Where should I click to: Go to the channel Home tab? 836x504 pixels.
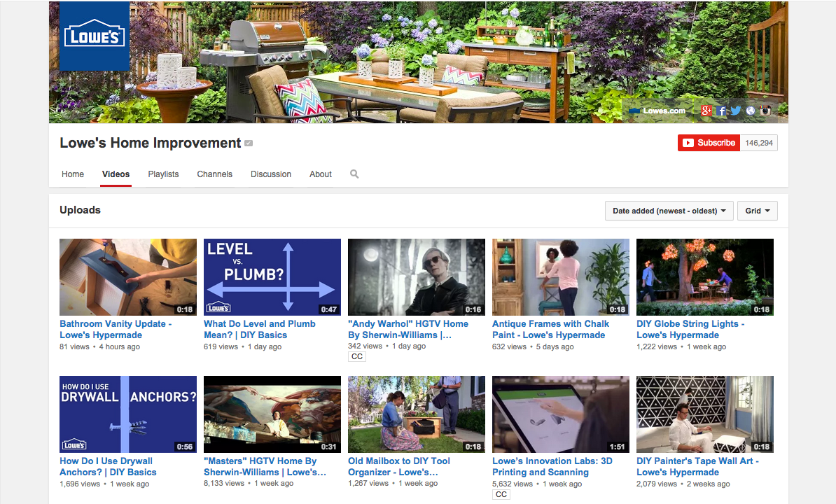(x=73, y=174)
